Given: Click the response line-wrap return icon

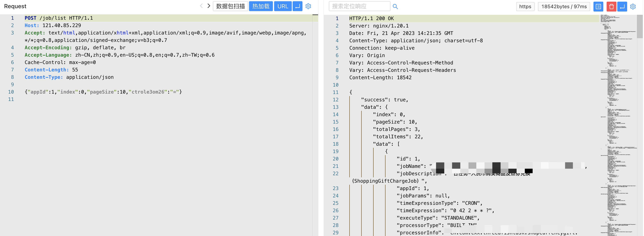Looking at the screenshot, I should tap(622, 7).
